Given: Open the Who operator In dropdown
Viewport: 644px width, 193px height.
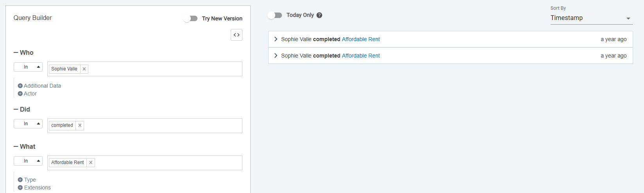Looking at the screenshot, I should tap(28, 67).
